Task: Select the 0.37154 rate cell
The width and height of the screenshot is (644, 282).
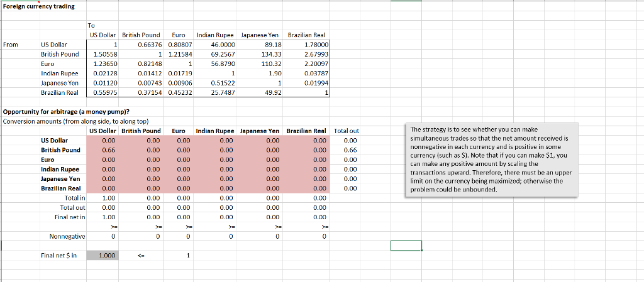Action: [141, 92]
